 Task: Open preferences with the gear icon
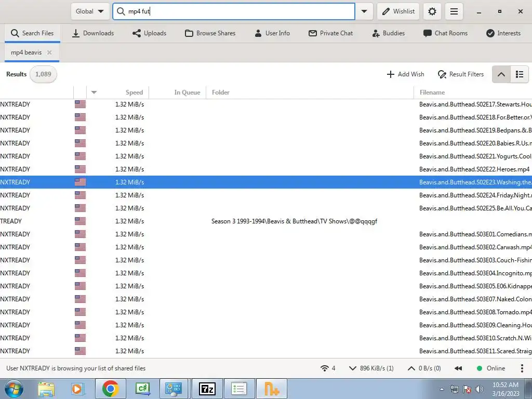432,11
